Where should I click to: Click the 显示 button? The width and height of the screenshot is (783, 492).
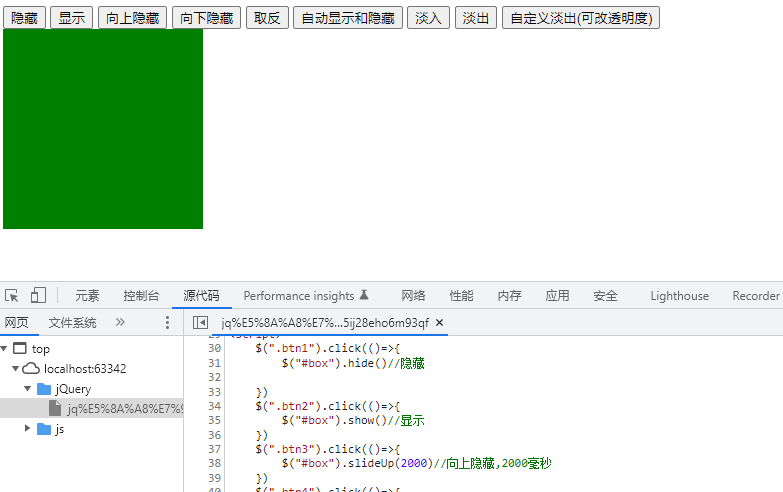pos(71,18)
